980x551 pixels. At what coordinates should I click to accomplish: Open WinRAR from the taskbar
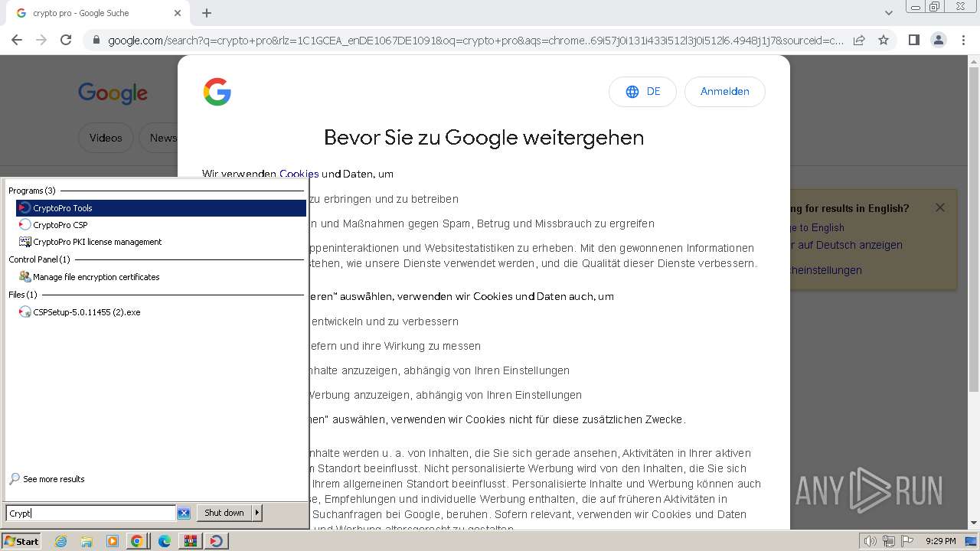click(190, 541)
